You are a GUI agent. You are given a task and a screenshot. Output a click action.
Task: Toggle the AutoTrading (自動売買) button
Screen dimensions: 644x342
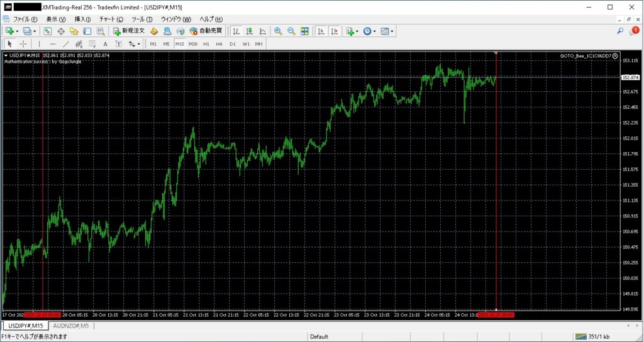205,31
